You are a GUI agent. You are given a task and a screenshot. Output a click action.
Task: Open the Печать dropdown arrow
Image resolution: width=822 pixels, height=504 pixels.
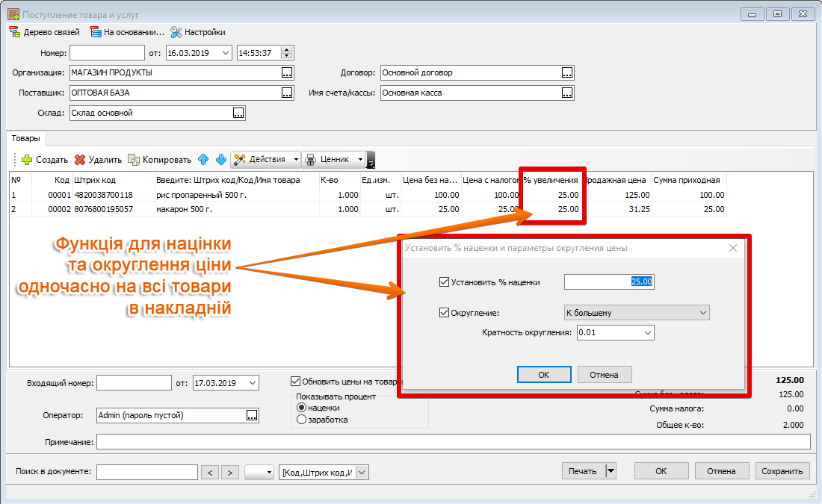click(611, 471)
